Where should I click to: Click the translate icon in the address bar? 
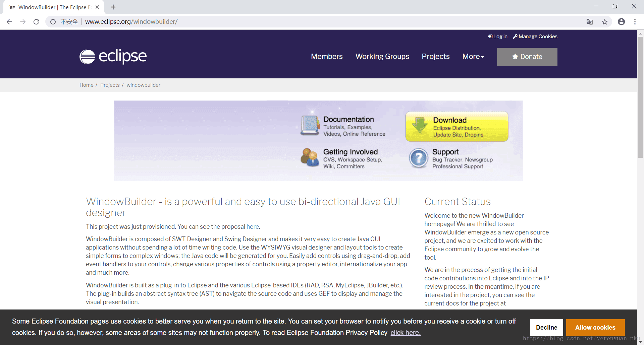(x=590, y=21)
